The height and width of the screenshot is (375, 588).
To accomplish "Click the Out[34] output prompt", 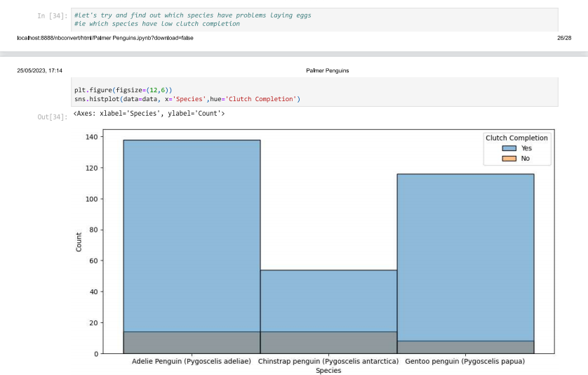I will coord(53,117).
